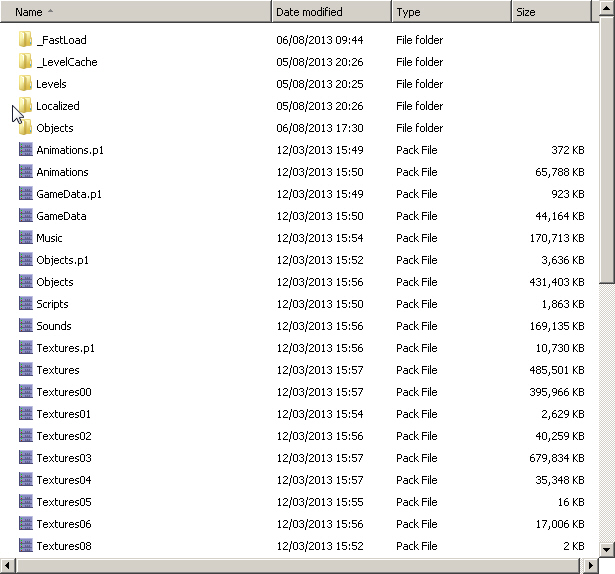Select the GameData.p1 file name

[x=69, y=194]
